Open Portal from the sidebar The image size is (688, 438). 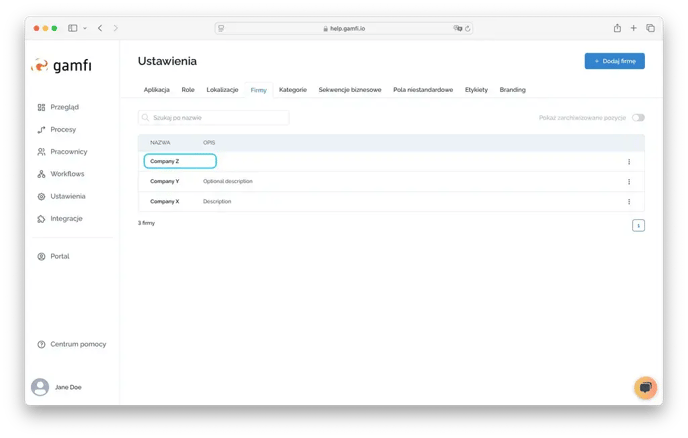coord(59,256)
